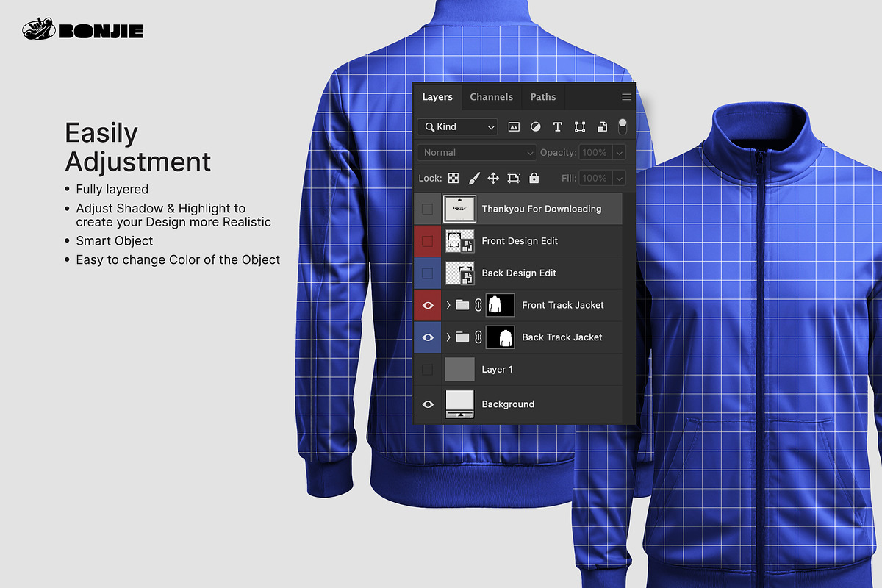
Task: Hide the Back Track Jacket group
Action: [x=427, y=337]
